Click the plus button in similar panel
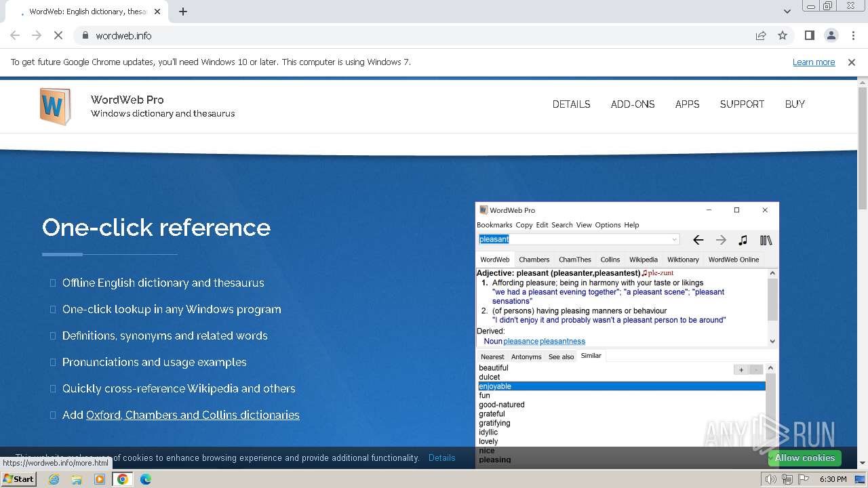The height and width of the screenshot is (488, 868). pos(741,370)
